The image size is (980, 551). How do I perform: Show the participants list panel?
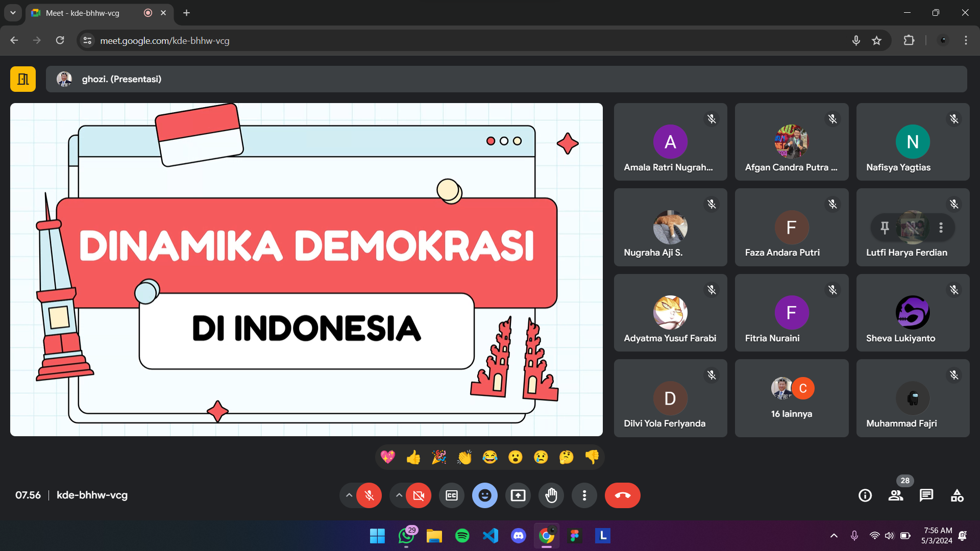click(x=896, y=495)
